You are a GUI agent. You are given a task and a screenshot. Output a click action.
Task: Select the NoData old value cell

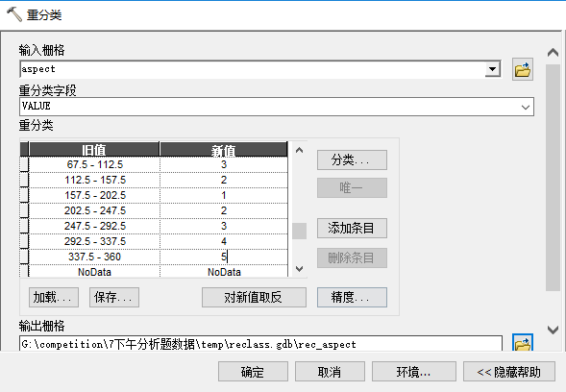click(x=94, y=272)
